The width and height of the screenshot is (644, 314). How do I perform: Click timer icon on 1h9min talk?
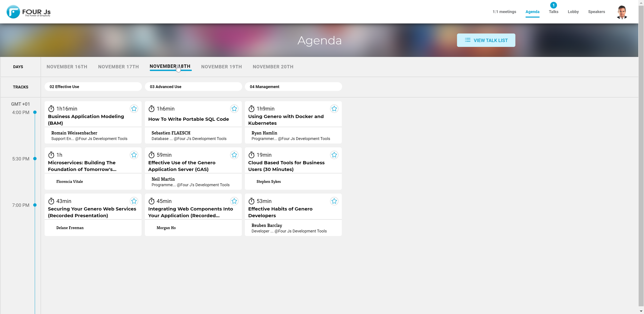coord(252,109)
